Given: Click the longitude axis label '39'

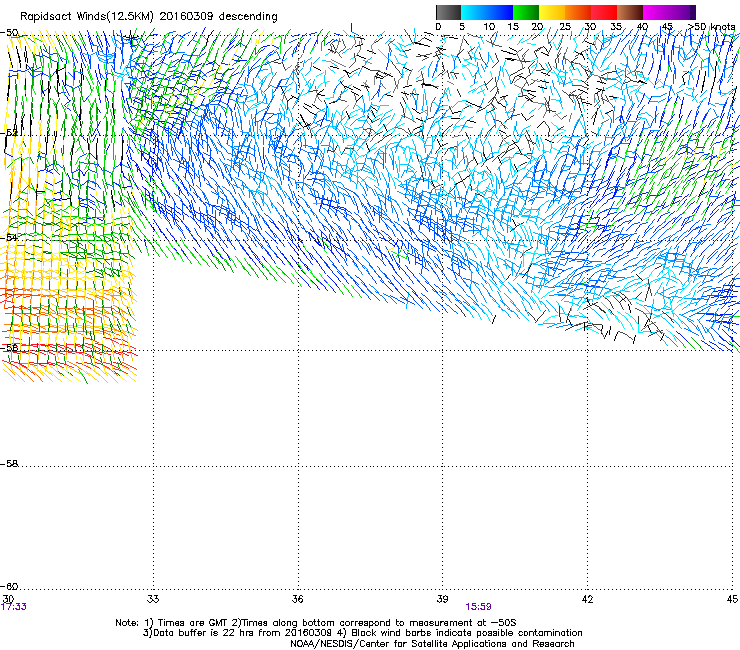Looking at the screenshot, I should pos(442,599).
